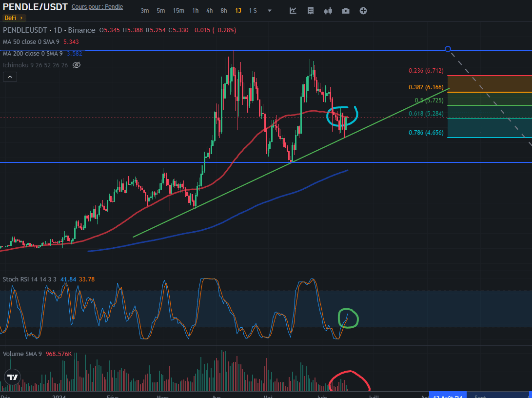Select the 5m timeframe
The width and height of the screenshot is (532, 398).
(161, 11)
